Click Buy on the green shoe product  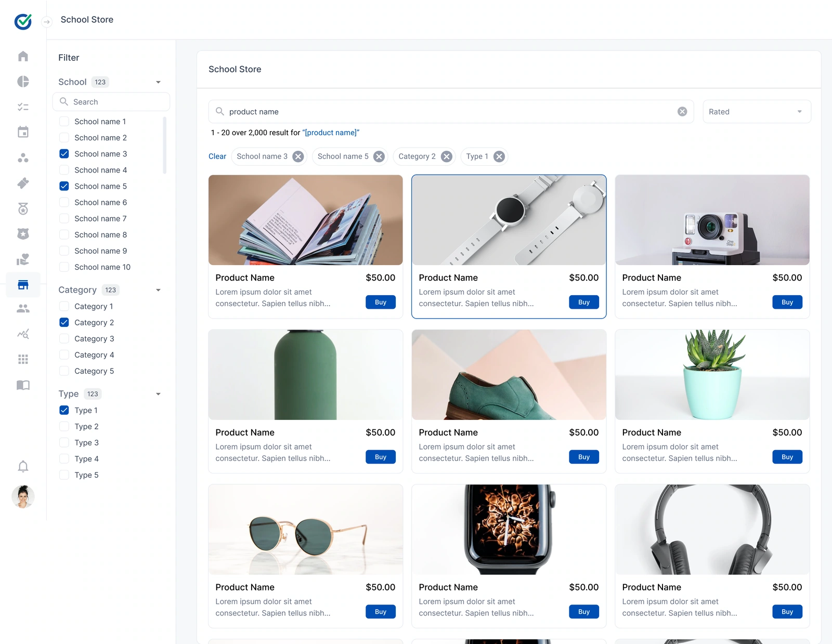coord(584,457)
